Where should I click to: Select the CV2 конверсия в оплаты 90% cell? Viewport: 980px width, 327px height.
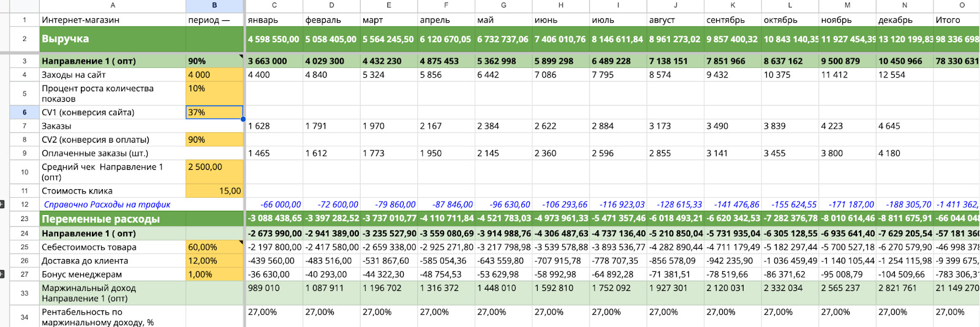point(214,140)
